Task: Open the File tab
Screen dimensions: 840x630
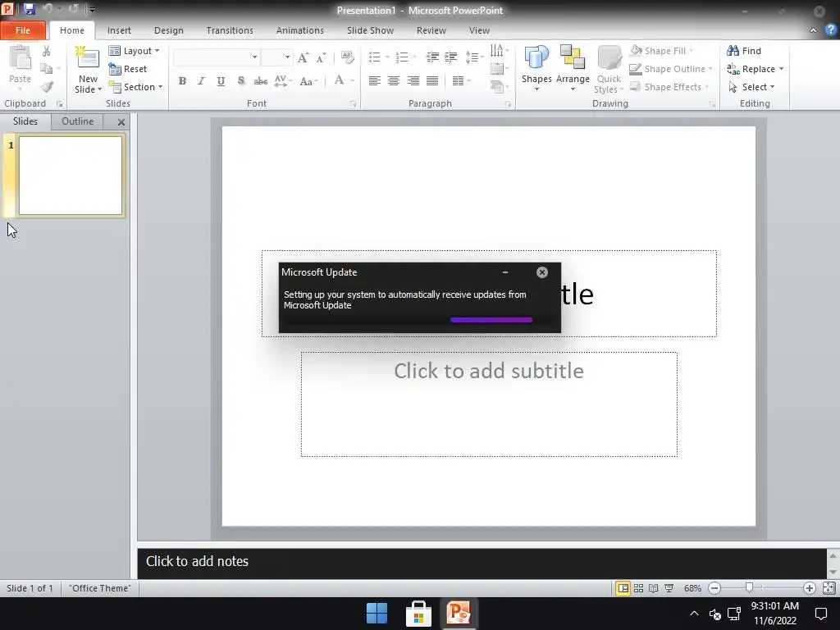Action: click(x=23, y=30)
